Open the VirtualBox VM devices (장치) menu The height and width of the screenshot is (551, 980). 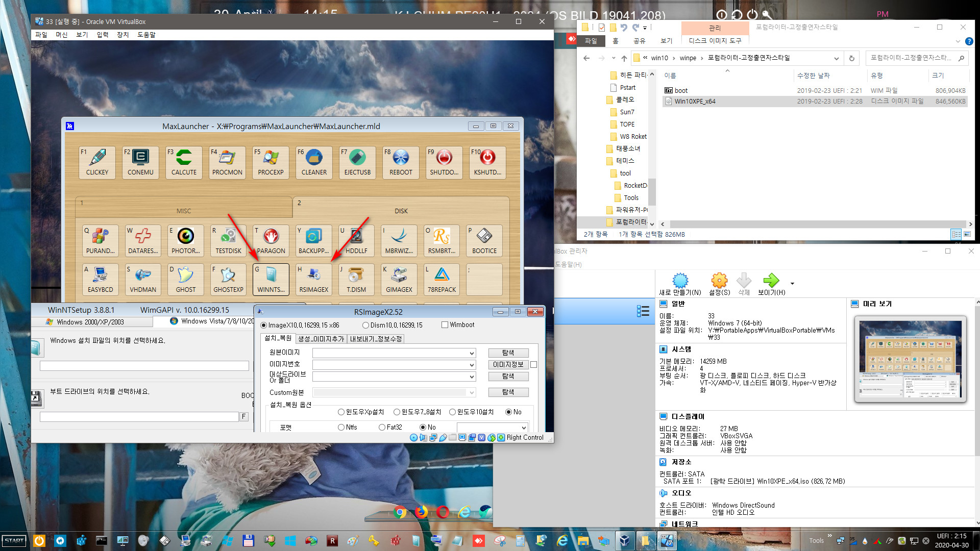123,35
